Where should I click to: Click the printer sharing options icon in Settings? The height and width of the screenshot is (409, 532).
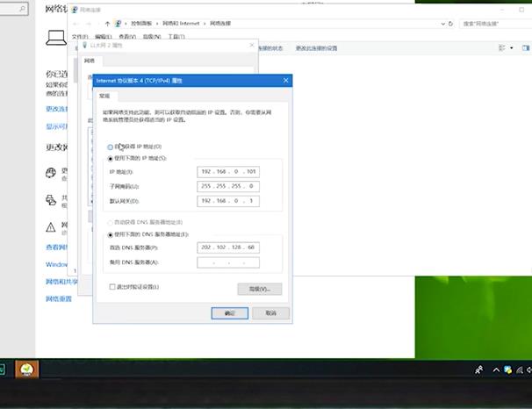[x=51, y=200]
